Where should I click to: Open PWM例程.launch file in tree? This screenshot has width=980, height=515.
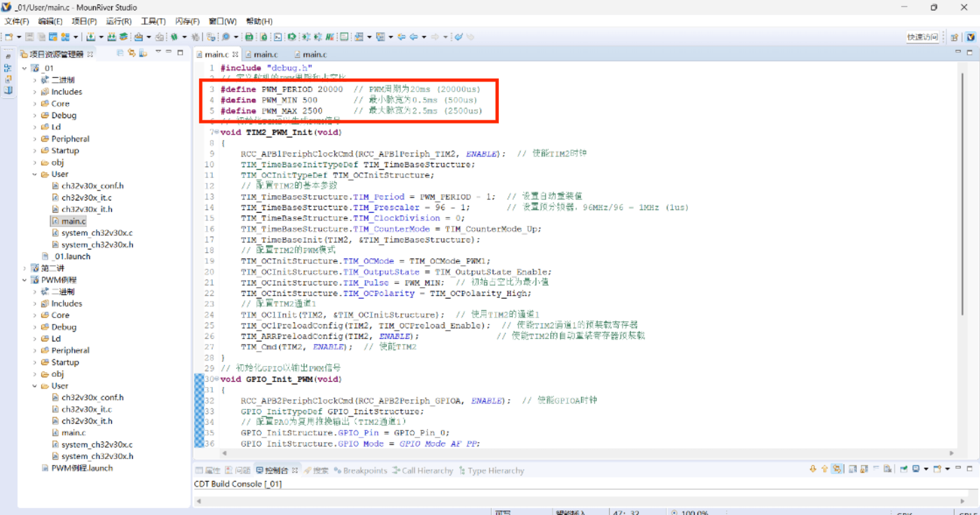tap(82, 468)
